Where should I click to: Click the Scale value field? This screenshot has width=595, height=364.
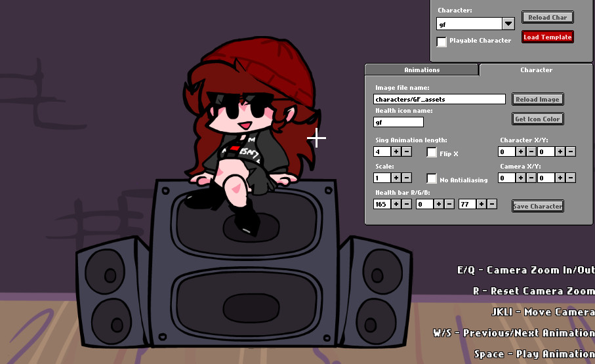[x=382, y=178]
